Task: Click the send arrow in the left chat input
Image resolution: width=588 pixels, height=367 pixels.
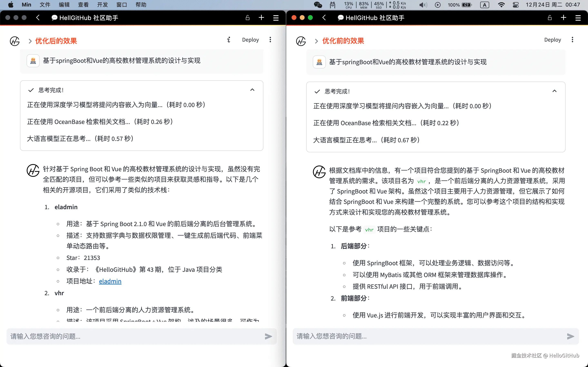Action: (x=268, y=336)
